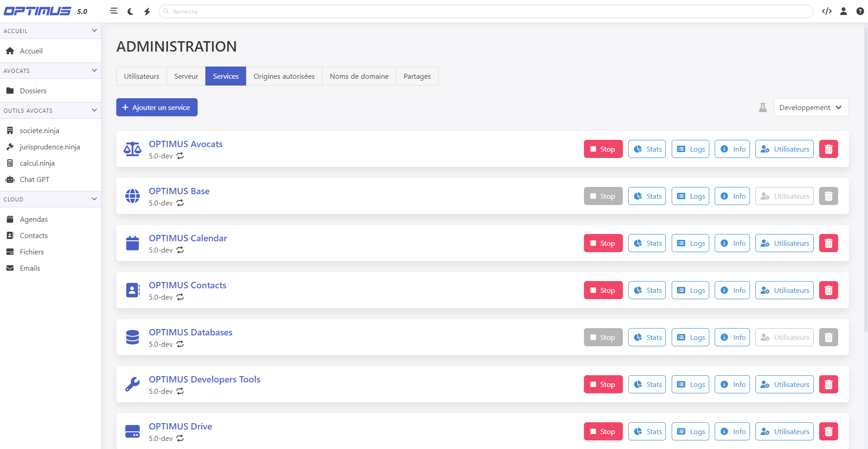868x449 pixels.
Task: View Stats for OPTIMUS Contacts
Action: point(647,290)
